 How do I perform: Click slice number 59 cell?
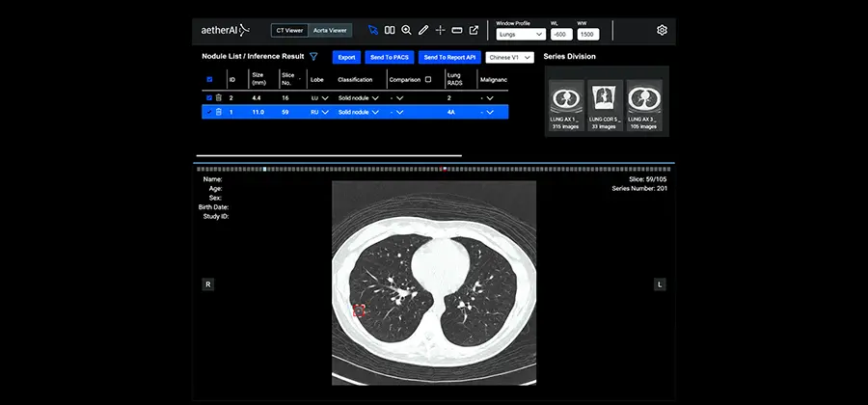[285, 112]
